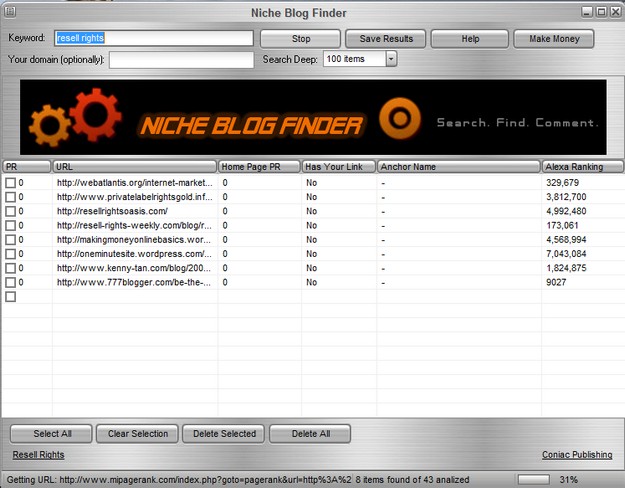The image size is (625, 488).
Task: Open the Coniac Publishing link
Action: point(577,455)
